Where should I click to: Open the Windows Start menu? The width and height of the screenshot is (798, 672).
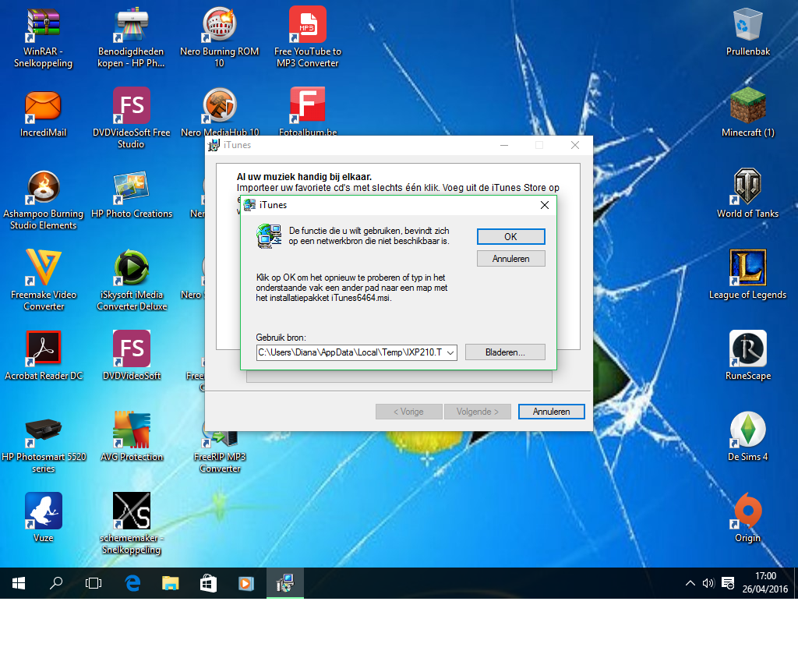pyautogui.click(x=19, y=583)
